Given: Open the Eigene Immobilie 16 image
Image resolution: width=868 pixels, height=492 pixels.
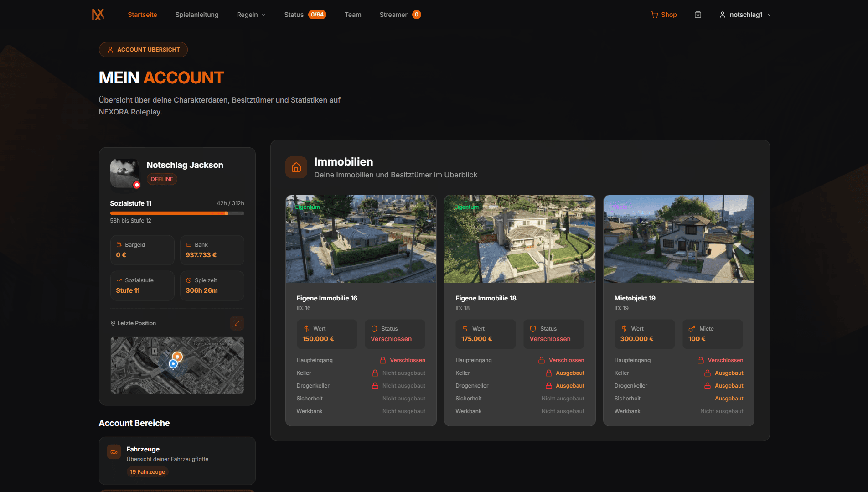Looking at the screenshot, I should click(x=361, y=239).
